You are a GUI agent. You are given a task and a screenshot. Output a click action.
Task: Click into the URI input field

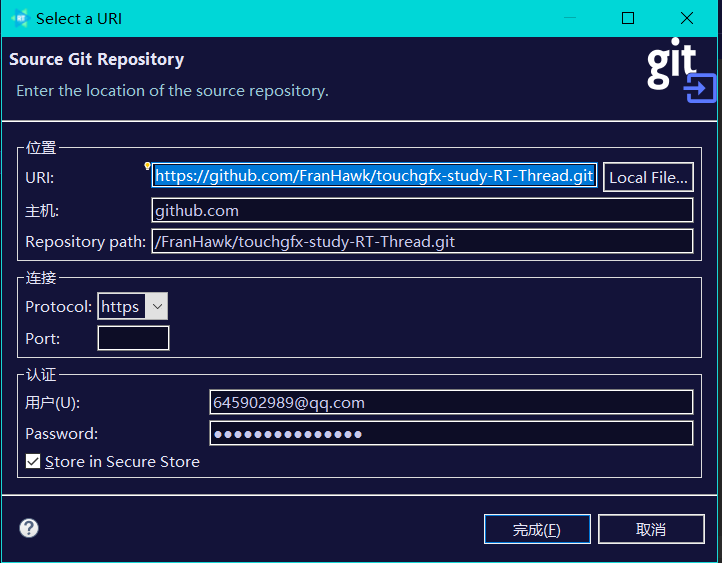[x=374, y=175]
